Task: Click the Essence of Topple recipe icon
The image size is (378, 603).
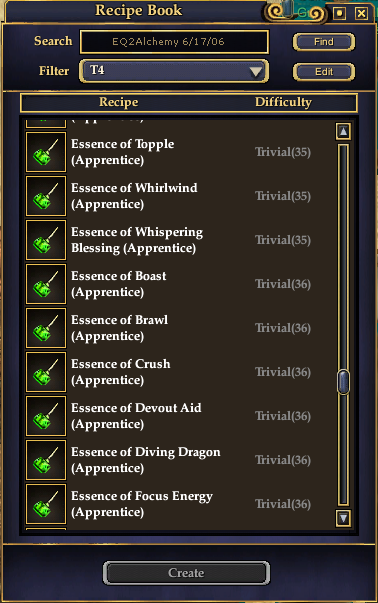Action: (46, 152)
